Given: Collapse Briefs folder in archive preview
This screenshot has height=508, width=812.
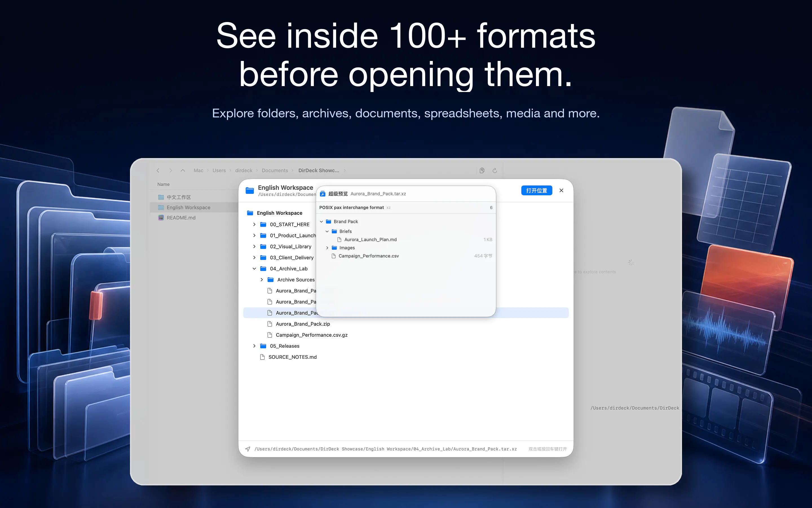Looking at the screenshot, I should pos(327,231).
